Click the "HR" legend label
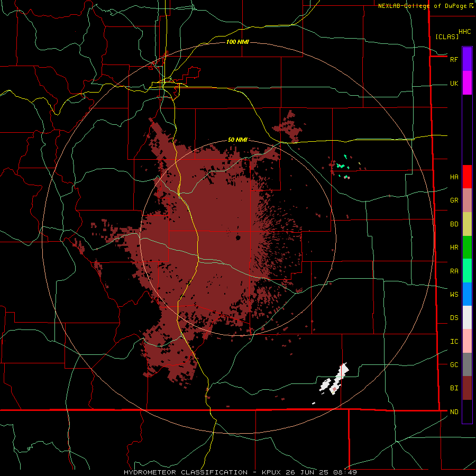The image size is (476, 476). point(454,248)
